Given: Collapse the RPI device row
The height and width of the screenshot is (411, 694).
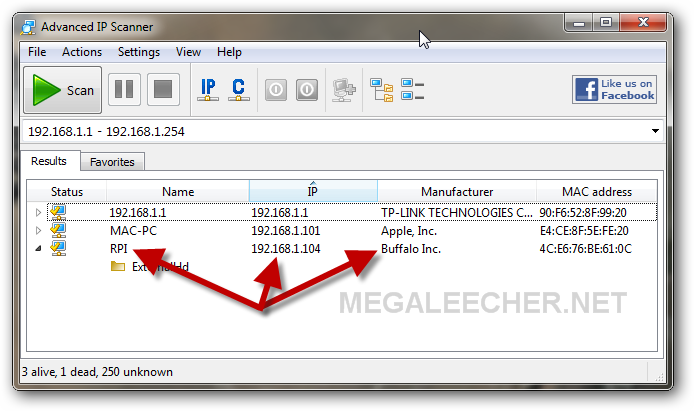Looking at the screenshot, I should click(x=39, y=249).
